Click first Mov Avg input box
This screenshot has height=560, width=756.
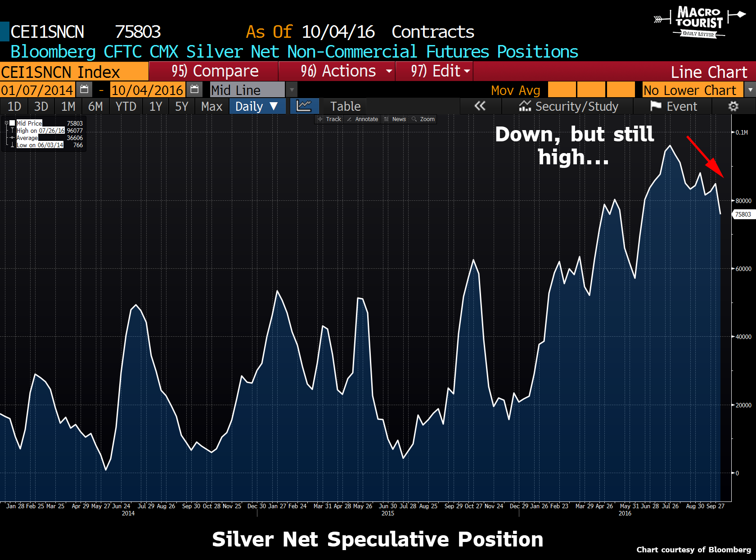click(x=562, y=90)
